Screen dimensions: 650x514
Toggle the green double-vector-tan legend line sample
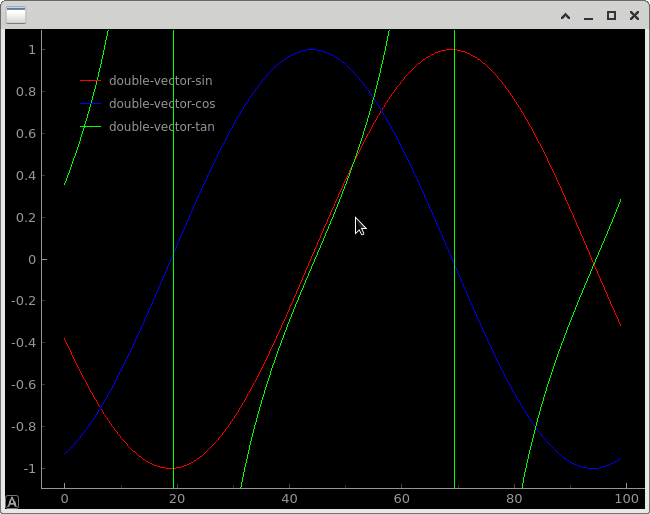(91, 127)
